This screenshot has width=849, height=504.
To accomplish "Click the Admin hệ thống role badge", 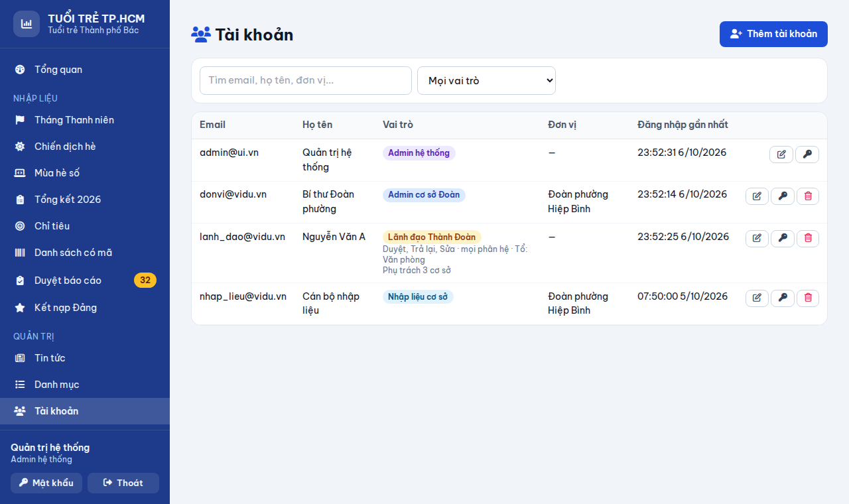I will coord(419,153).
